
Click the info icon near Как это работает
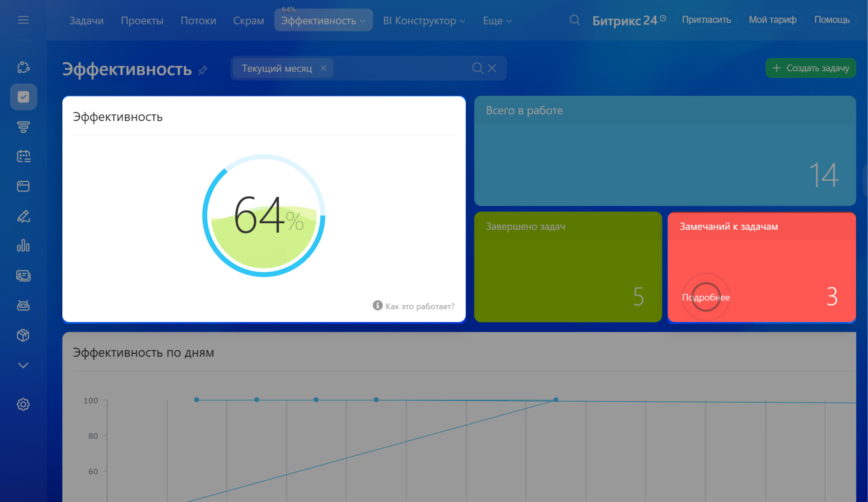coord(377,305)
